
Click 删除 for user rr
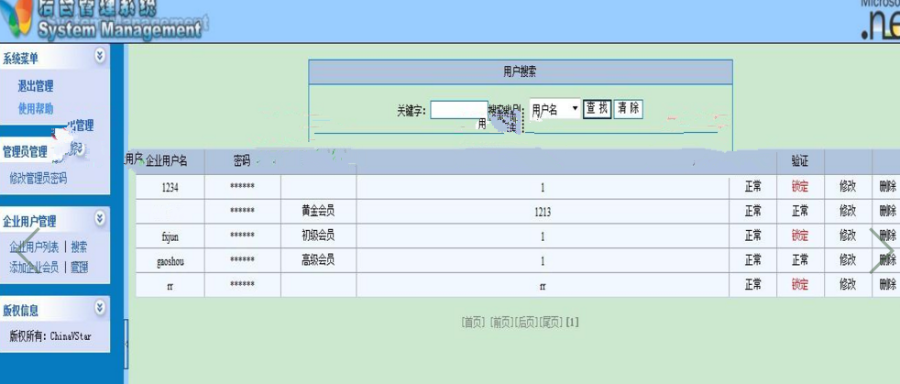click(888, 284)
